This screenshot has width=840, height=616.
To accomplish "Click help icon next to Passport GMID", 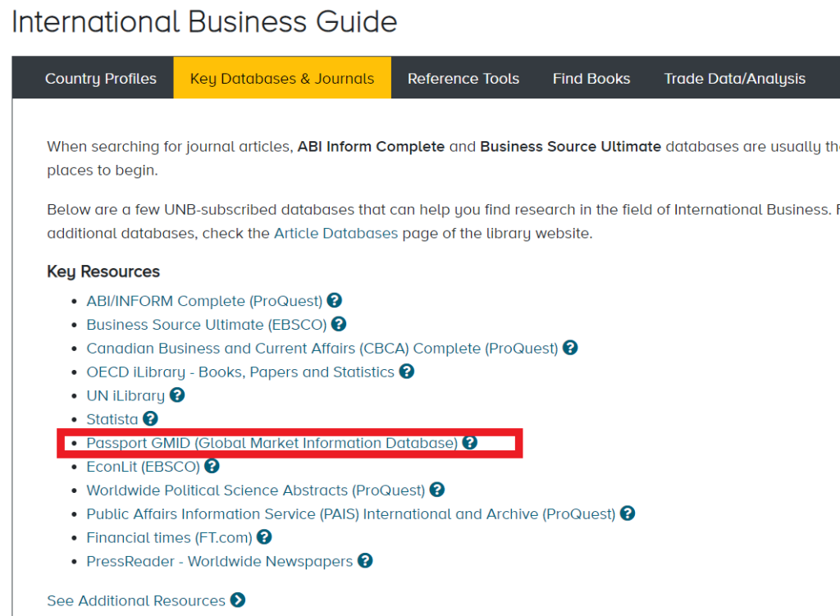I will [469, 443].
